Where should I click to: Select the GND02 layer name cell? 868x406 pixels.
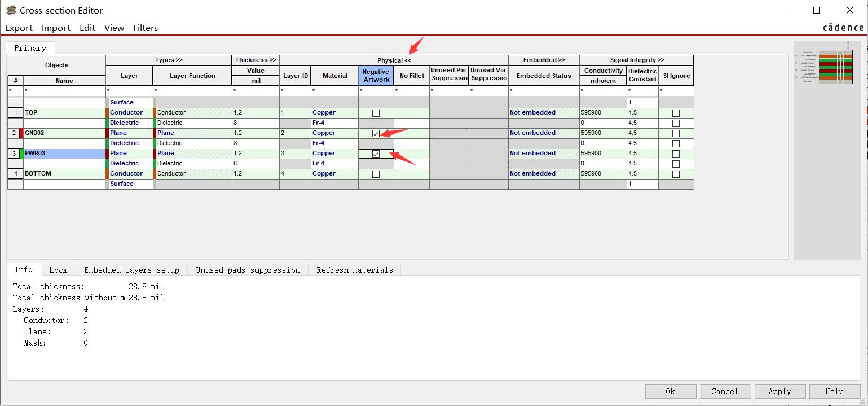click(x=64, y=133)
